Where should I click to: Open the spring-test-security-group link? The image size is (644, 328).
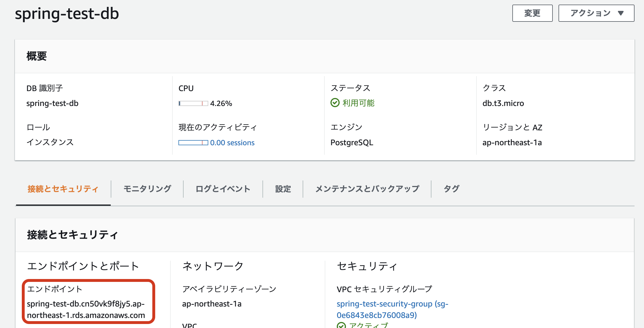[392, 304]
